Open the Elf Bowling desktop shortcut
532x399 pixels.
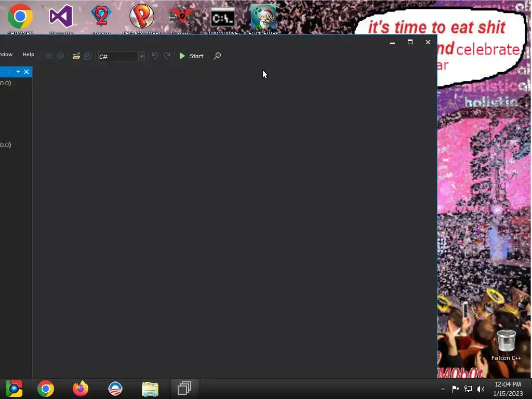263,19
